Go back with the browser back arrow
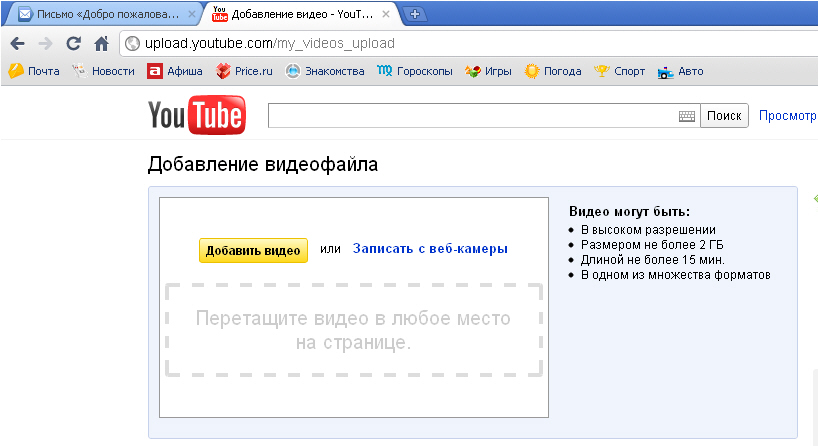This screenshot has height=446, width=818. (17, 44)
